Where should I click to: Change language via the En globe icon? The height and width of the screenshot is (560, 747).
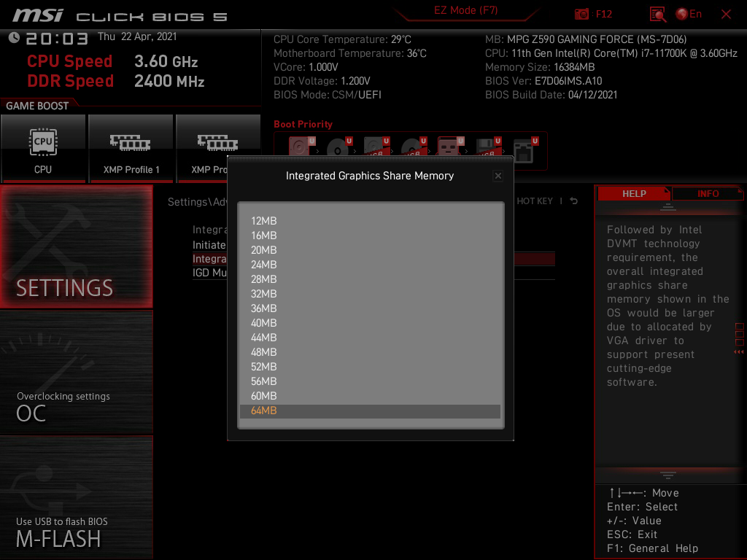689,14
